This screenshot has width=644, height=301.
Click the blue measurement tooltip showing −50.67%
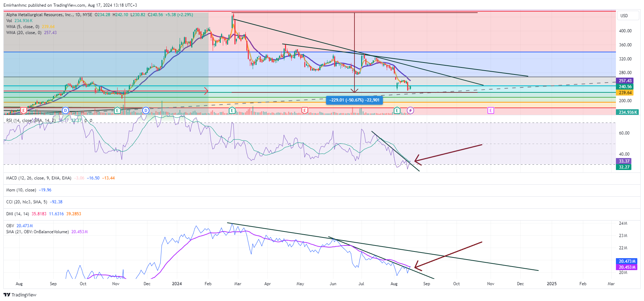pyautogui.click(x=354, y=100)
